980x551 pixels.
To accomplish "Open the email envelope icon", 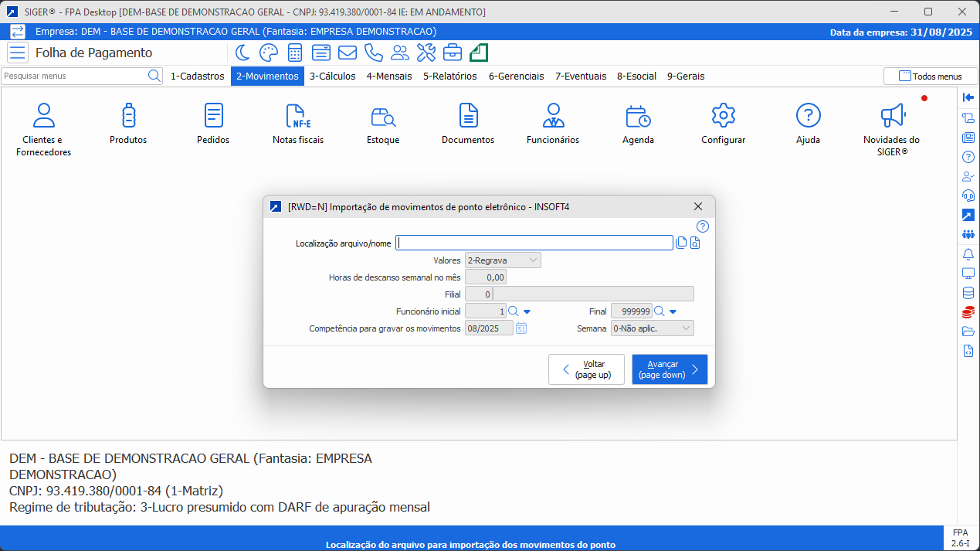I will coord(348,53).
